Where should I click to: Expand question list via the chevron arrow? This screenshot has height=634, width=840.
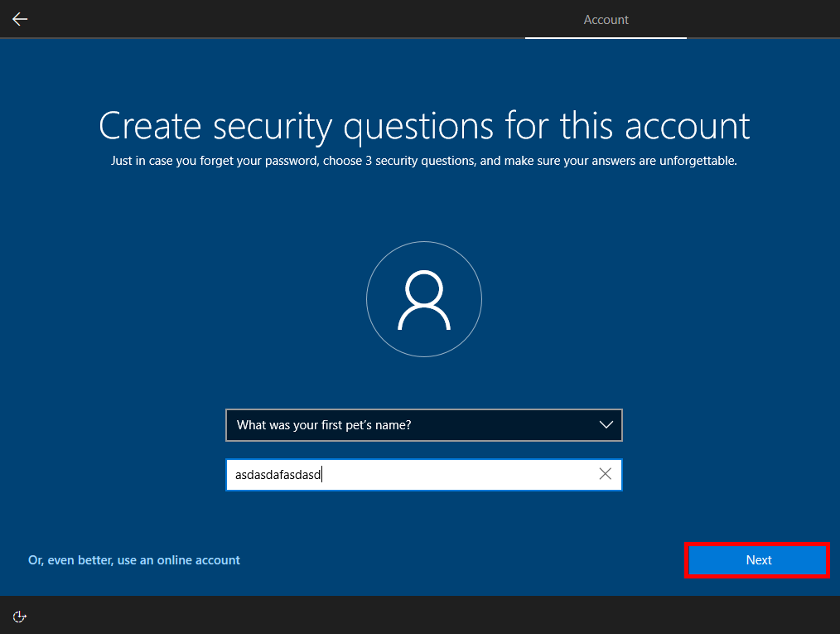[606, 425]
